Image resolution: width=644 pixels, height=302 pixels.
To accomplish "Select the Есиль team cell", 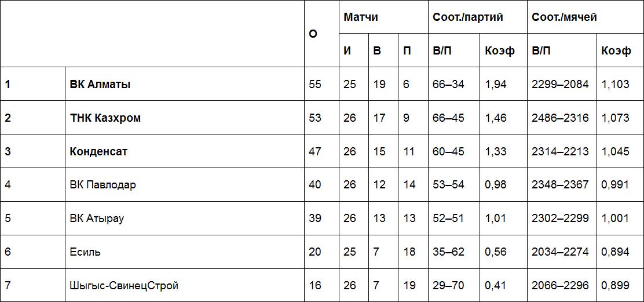I will tap(85, 252).
